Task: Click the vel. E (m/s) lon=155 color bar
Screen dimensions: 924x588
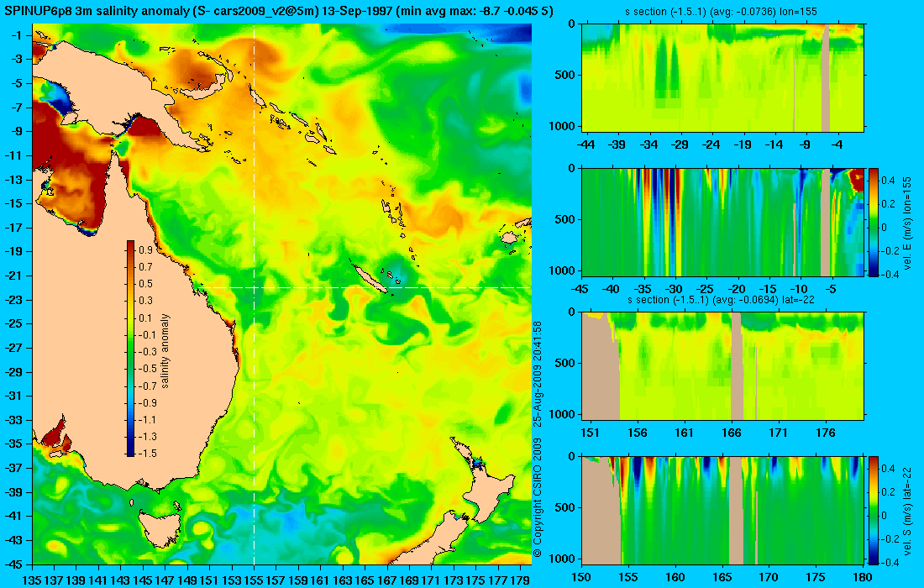Action: [874, 222]
